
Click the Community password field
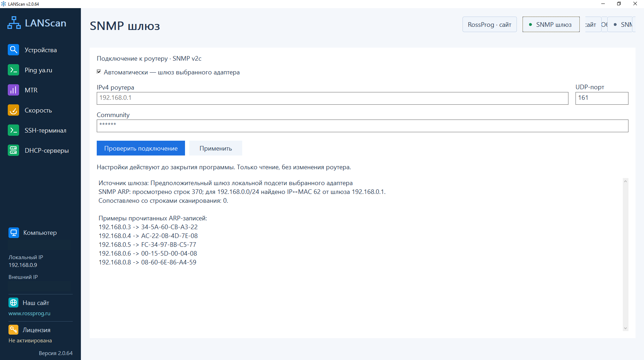coord(363,126)
